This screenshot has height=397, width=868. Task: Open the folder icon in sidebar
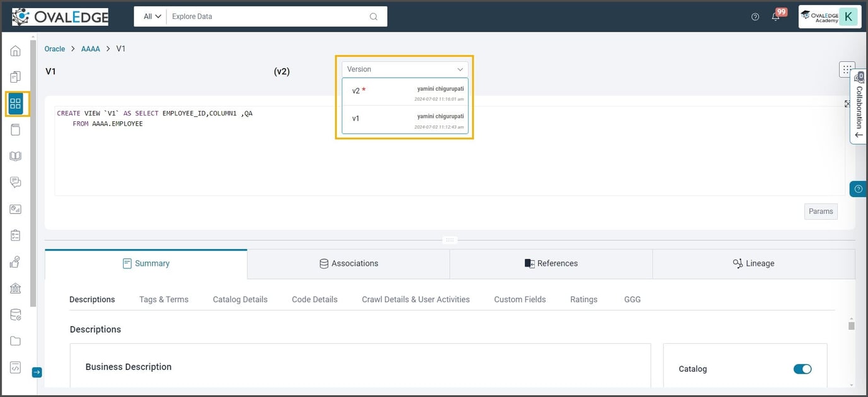point(15,341)
